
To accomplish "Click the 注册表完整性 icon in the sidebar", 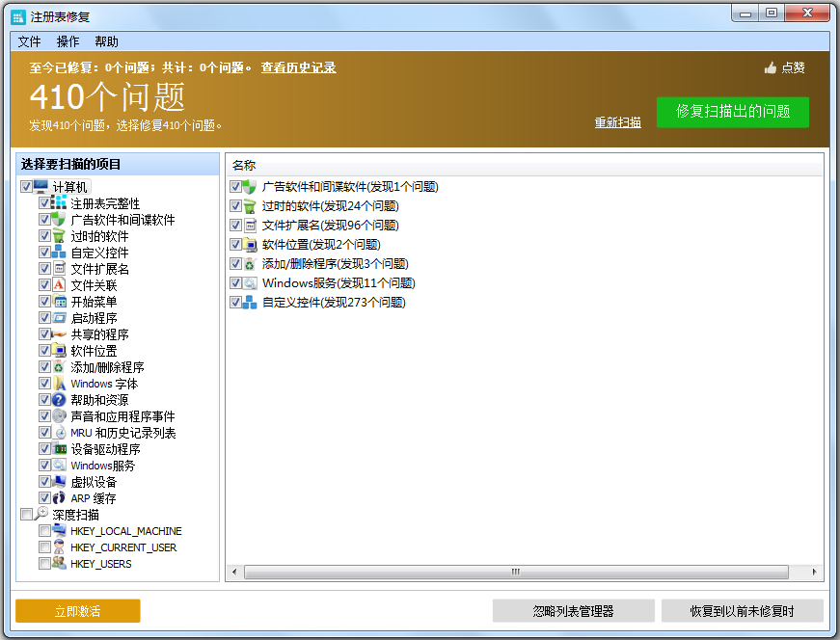I will click(x=57, y=203).
